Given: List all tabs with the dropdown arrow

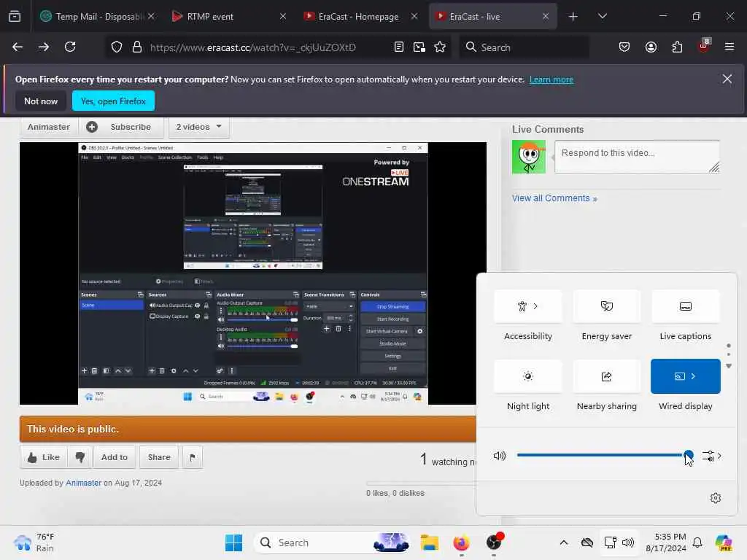Looking at the screenshot, I should tap(602, 17).
